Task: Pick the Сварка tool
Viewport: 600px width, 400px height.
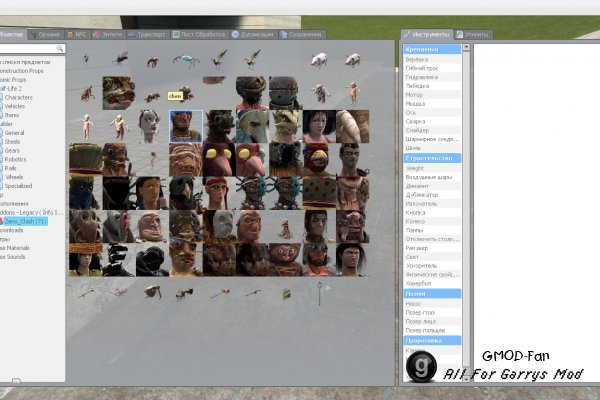Action: click(432, 121)
